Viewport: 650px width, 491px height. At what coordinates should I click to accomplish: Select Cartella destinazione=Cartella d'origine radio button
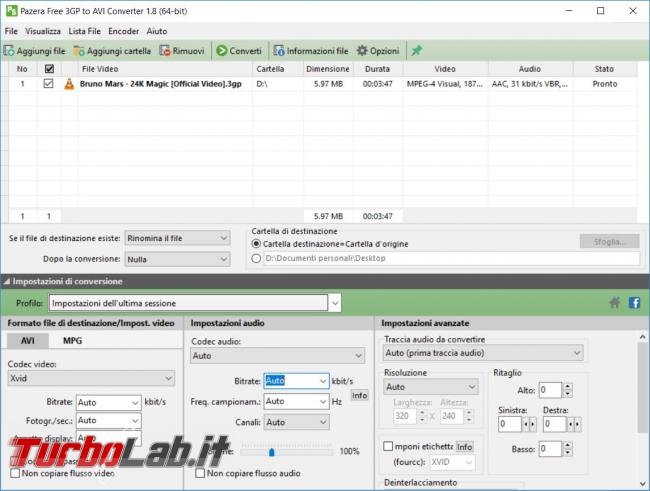coord(256,244)
